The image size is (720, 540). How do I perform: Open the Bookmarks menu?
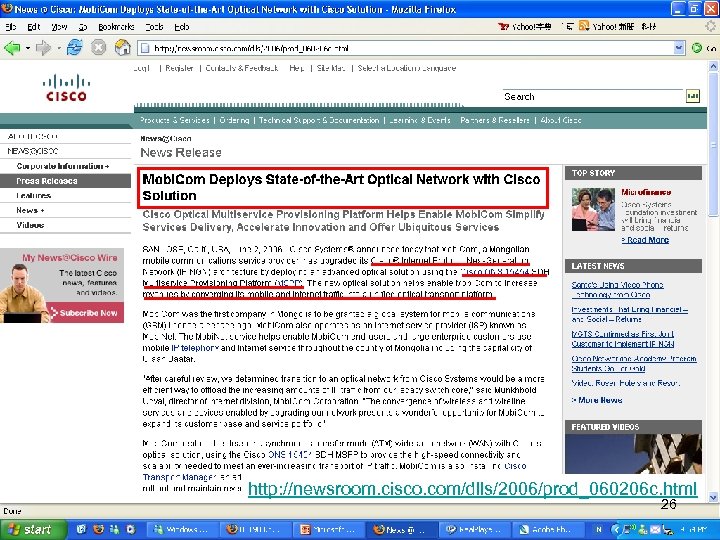[116, 27]
